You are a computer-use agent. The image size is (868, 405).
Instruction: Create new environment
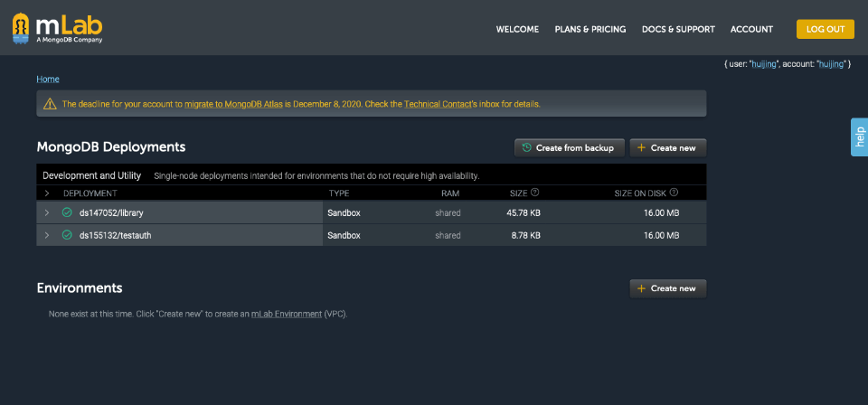click(667, 288)
